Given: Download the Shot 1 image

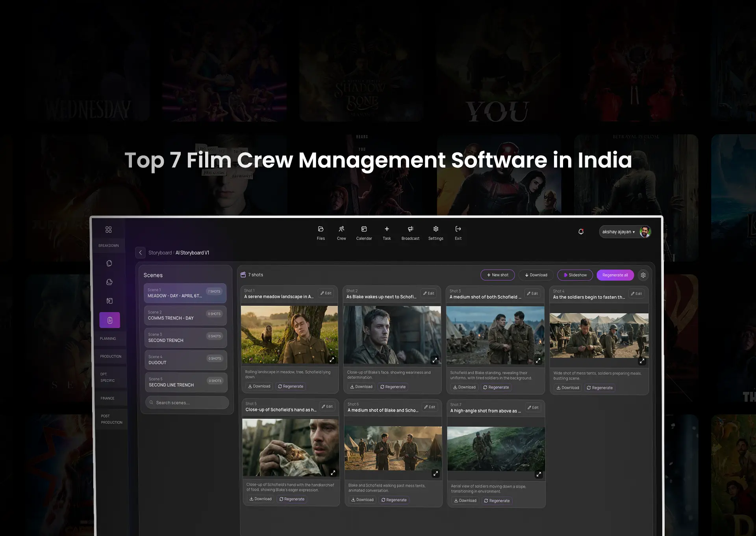Looking at the screenshot, I should [x=259, y=386].
